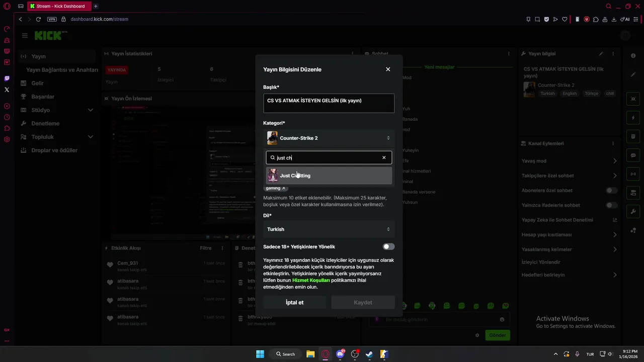Open Yapay Zeka ile Sohbet Denetimi link
The height and width of the screenshot is (362, 644).
(x=569, y=220)
